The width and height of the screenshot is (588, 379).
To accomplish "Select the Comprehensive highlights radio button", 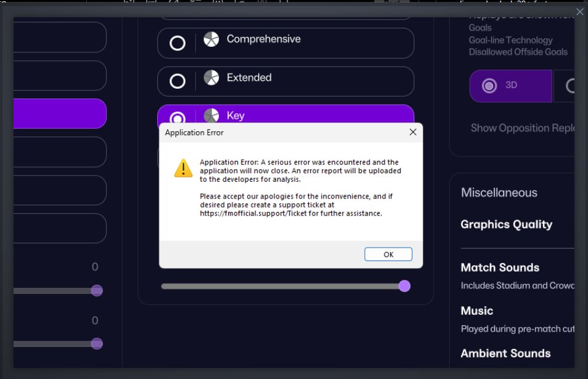I will pos(178,43).
